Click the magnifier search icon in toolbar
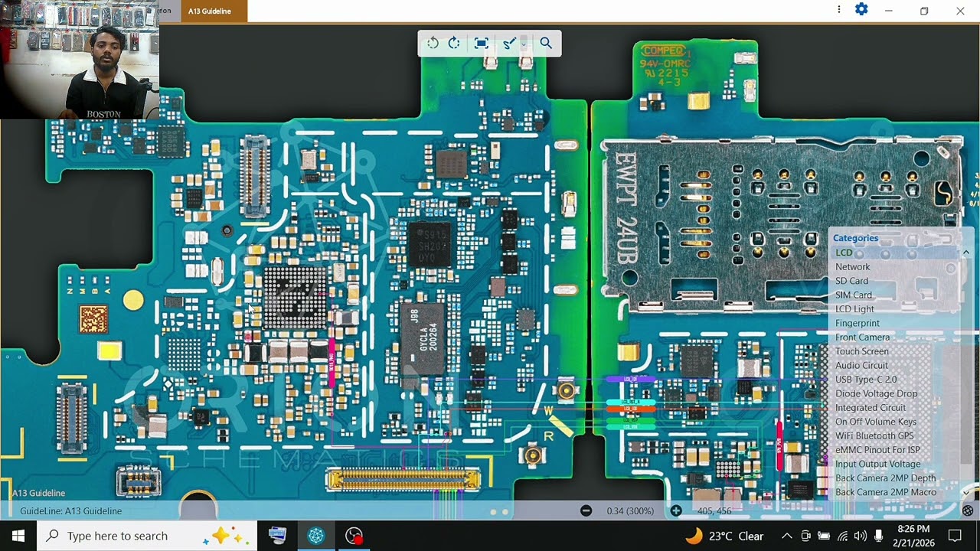 point(546,44)
